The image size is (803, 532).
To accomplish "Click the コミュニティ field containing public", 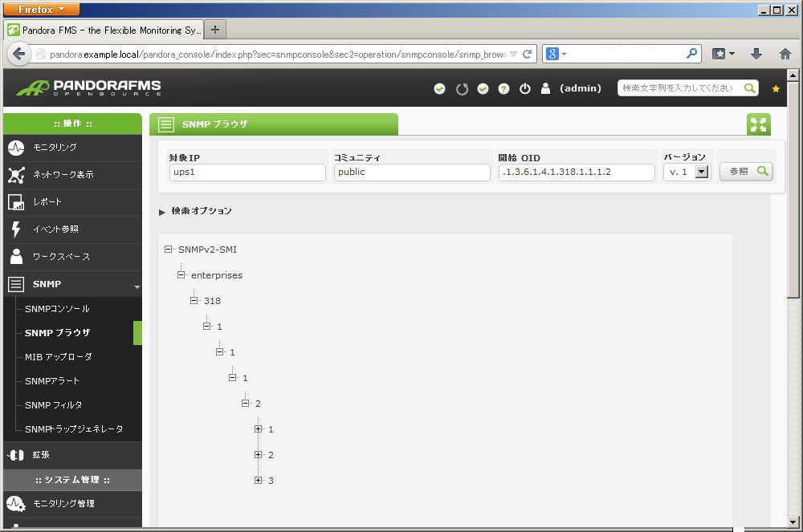I will click(x=412, y=173).
